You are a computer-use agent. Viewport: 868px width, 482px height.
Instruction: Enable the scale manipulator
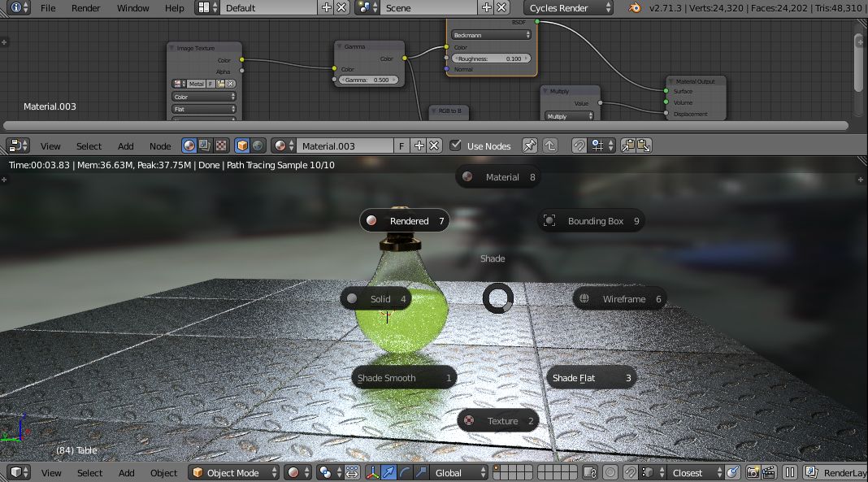421,472
